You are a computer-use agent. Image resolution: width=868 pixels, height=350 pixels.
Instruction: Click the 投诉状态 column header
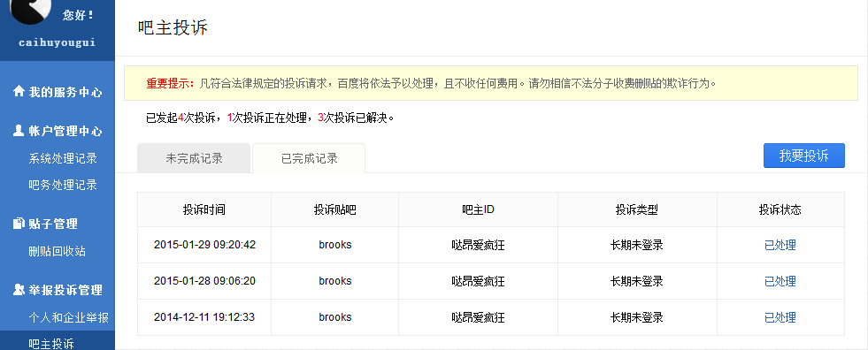(x=780, y=209)
